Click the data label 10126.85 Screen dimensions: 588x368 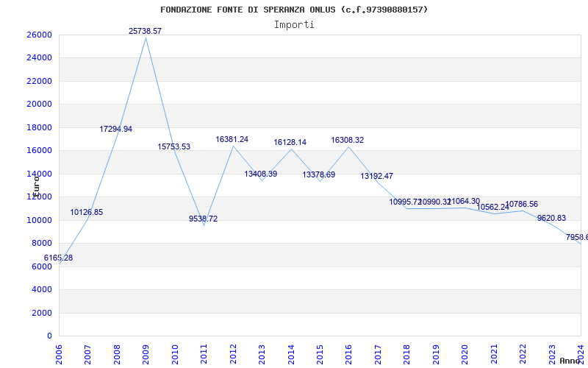pos(87,212)
